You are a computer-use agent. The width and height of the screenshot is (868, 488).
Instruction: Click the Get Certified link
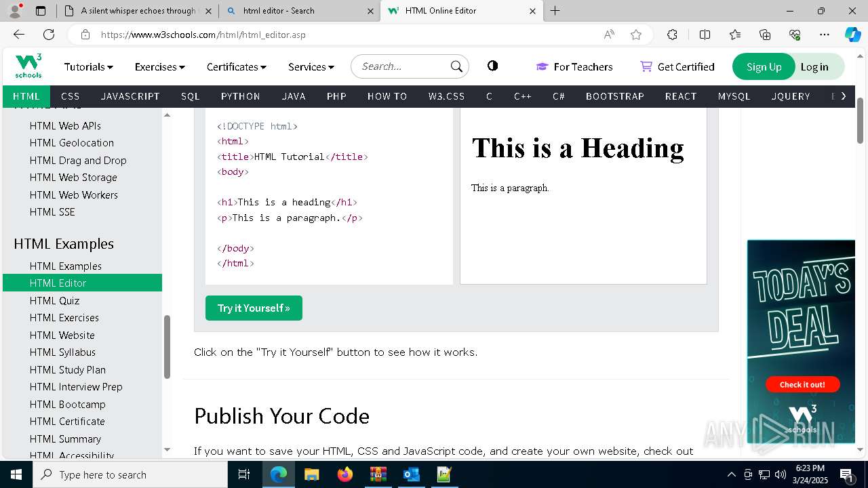click(677, 66)
